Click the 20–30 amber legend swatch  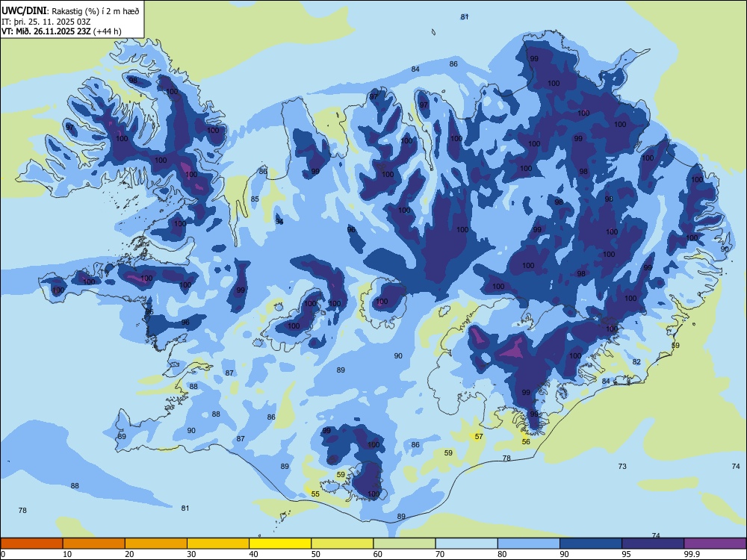point(156,544)
